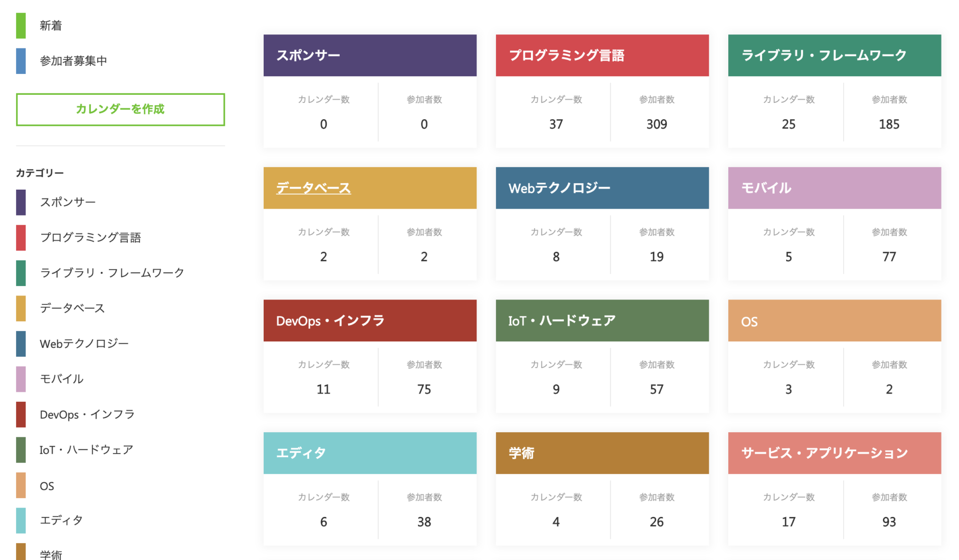Select モバイル in the sidebar category list

(61, 378)
